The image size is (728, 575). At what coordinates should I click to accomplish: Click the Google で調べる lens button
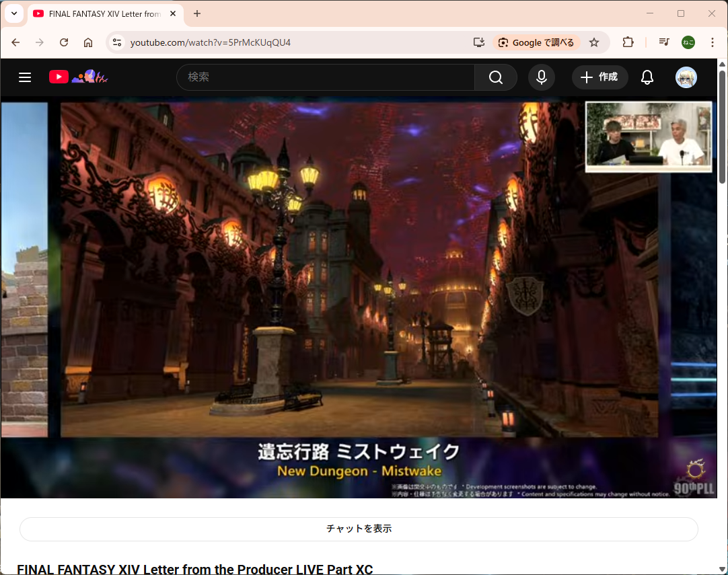(536, 42)
